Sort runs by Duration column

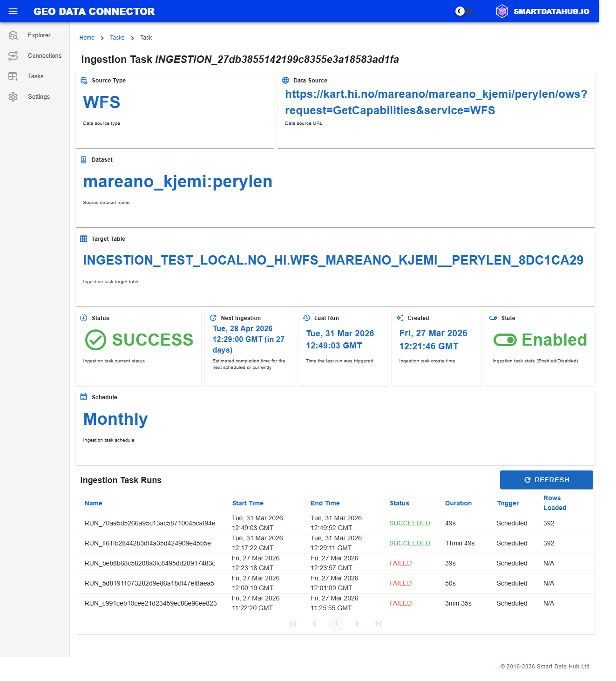(x=458, y=503)
